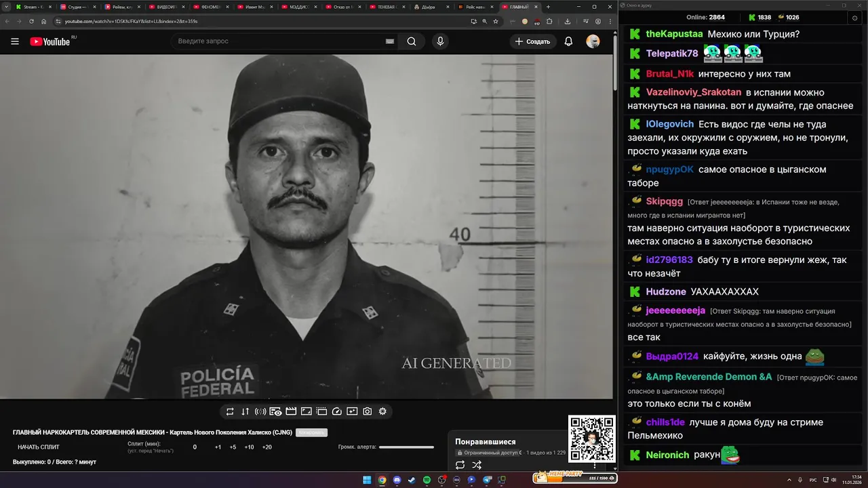Adjust the Громк. алерта volume slider
868x488 pixels.
(406, 447)
